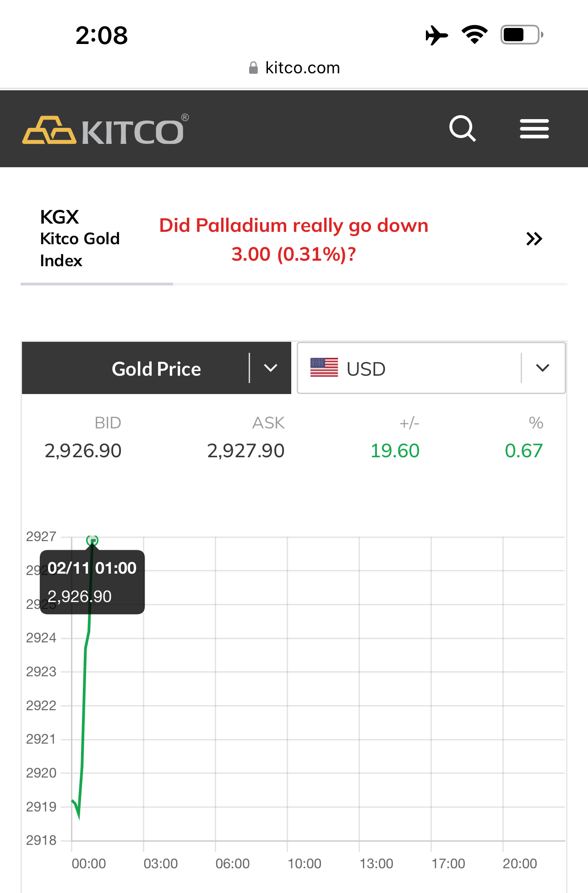Open the Palladium price headline link

pyautogui.click(x=294, y=240)
